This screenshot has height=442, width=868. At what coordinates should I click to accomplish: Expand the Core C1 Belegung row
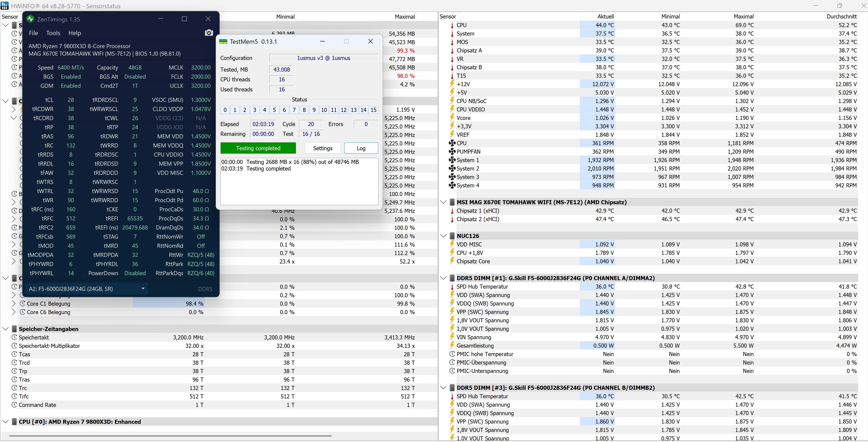[13, 304]
